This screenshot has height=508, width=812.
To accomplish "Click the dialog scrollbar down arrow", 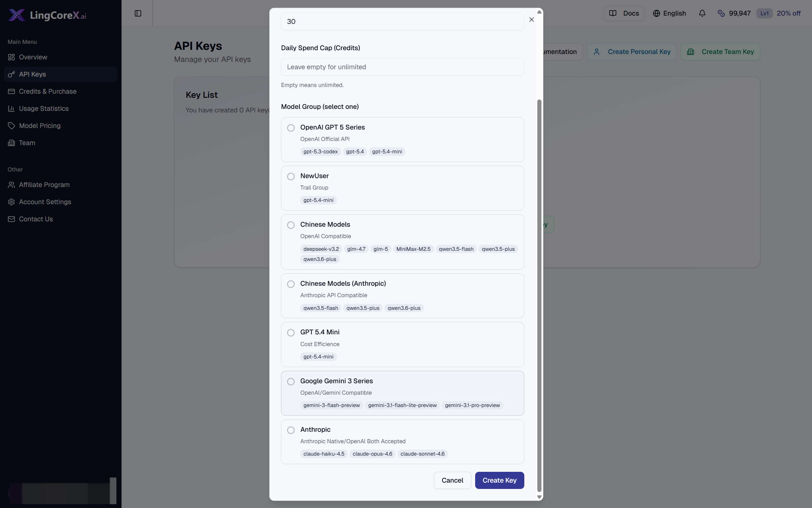I will [x=539, y=497].
